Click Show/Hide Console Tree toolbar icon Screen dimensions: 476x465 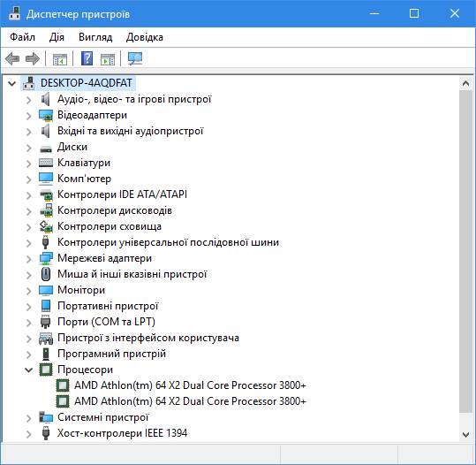[x=59, y=59]
